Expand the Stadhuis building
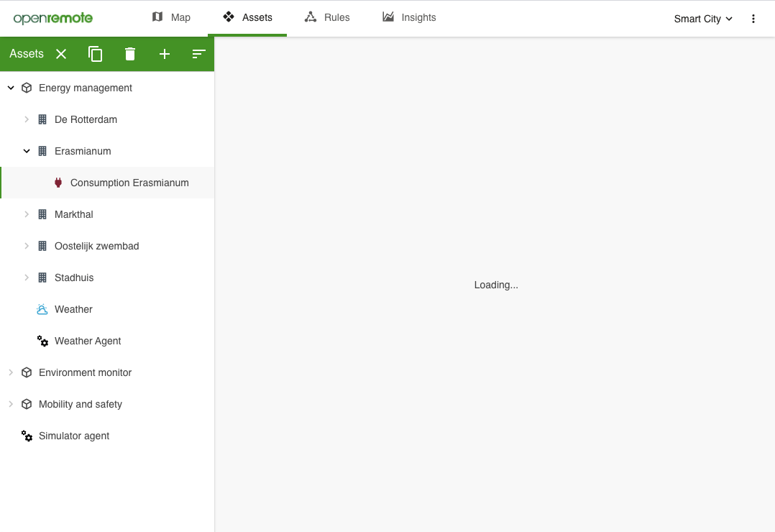The image size is (775, 532). [x=27, y=278]
